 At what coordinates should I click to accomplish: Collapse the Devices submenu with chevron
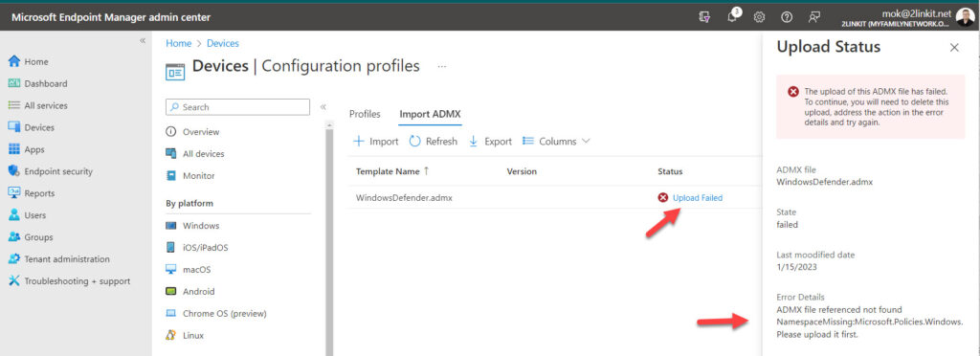pos(323,107)
